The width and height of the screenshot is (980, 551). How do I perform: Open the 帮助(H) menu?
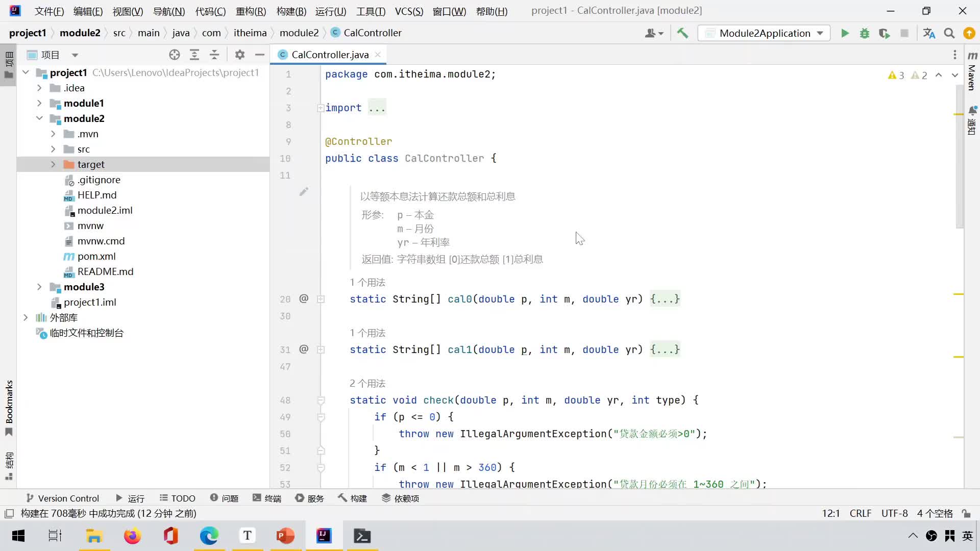492,11
